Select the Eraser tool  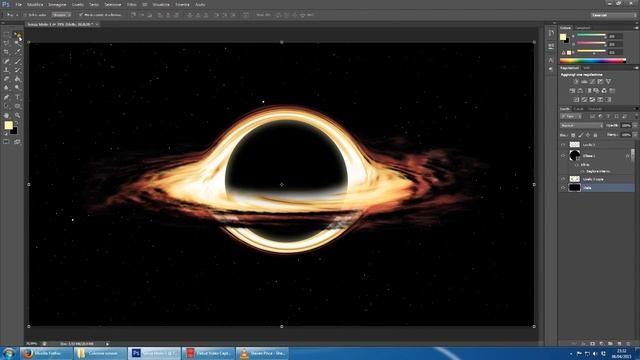pos(7,79)
